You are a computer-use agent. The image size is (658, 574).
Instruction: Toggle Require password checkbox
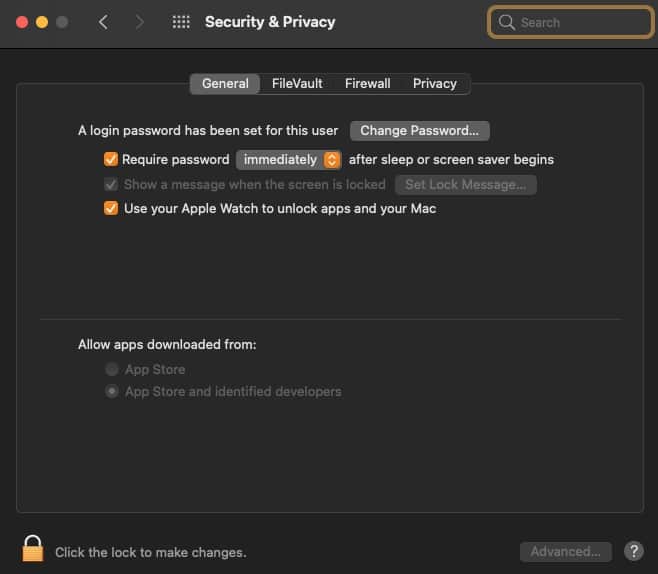(111, 159)
